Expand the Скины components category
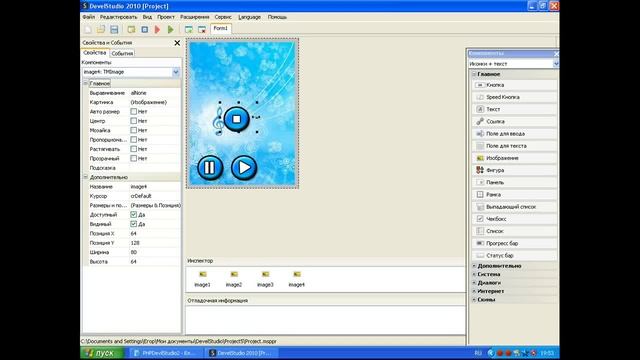The image size is (640, 360). click(x=474, y=300)
